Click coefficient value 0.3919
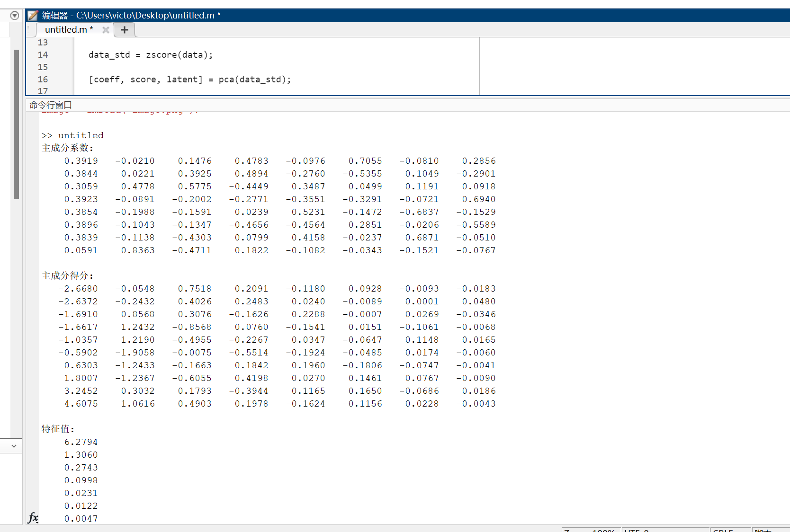The width and height of the screenshot is (790, 532). 81,161
